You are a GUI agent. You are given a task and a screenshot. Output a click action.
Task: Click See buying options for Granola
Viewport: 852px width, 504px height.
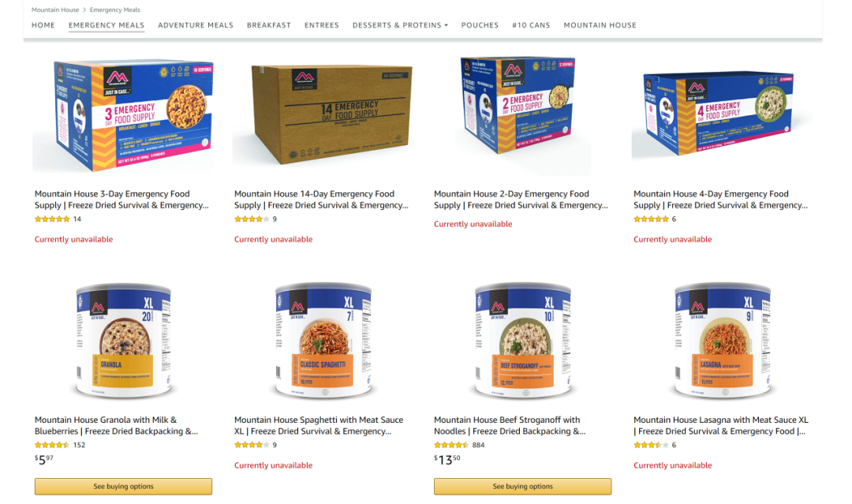point(123,487)
